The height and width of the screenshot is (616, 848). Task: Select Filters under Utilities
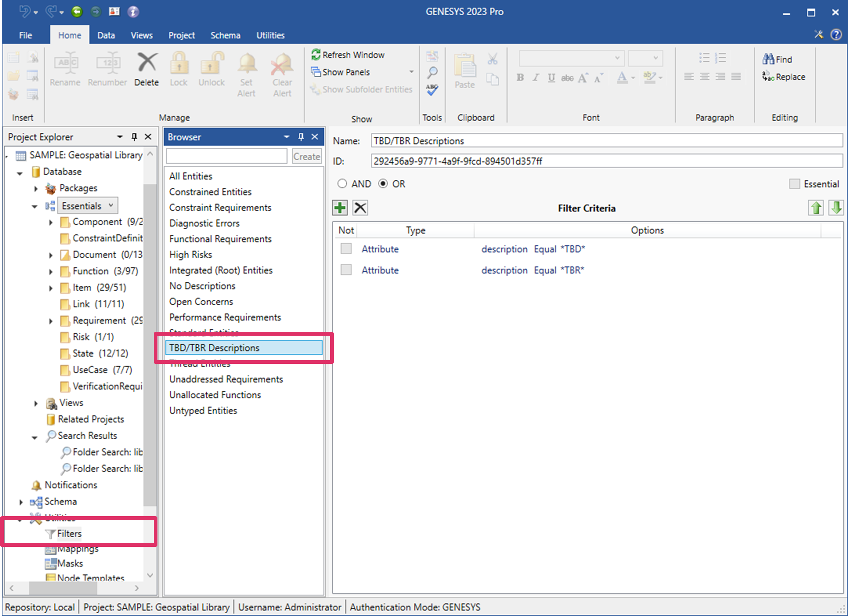pos(69,533)
